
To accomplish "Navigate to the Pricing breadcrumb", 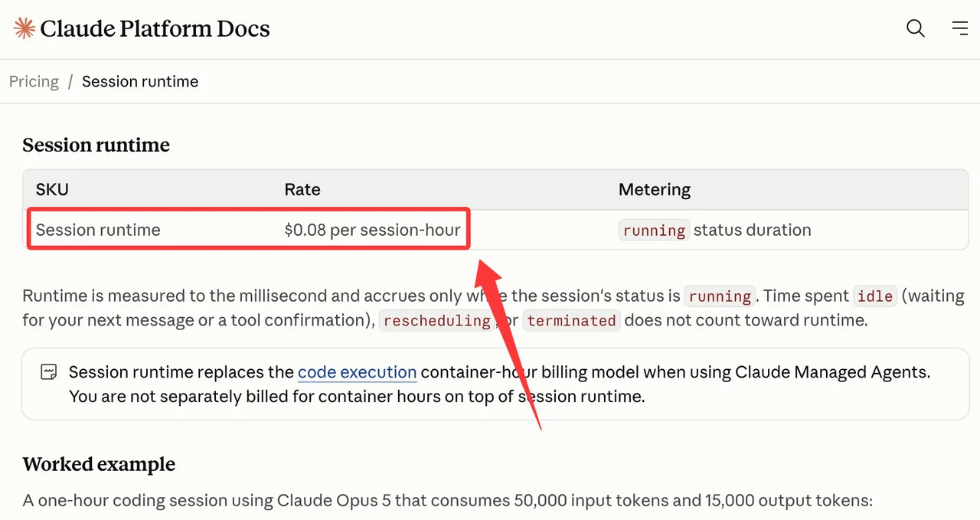I will tap(34, 82).
